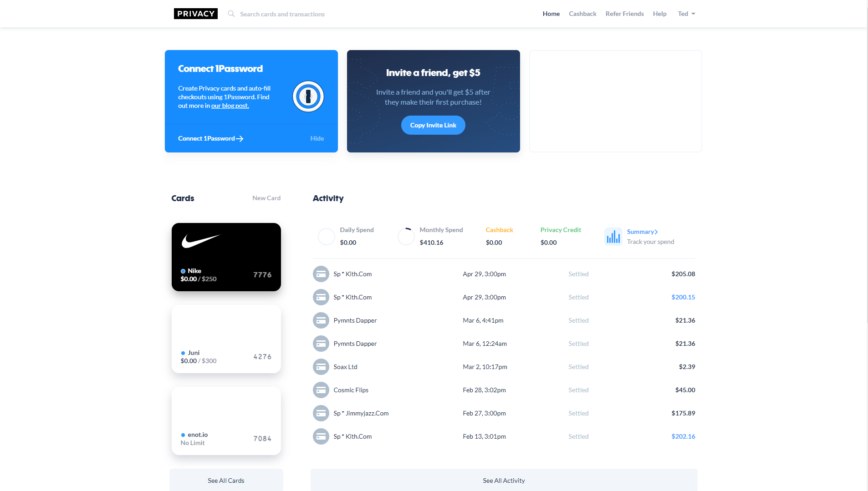Click the search magnifier icon
The height and width of the screenshot is (491, 868).
[x=231, y=14]
